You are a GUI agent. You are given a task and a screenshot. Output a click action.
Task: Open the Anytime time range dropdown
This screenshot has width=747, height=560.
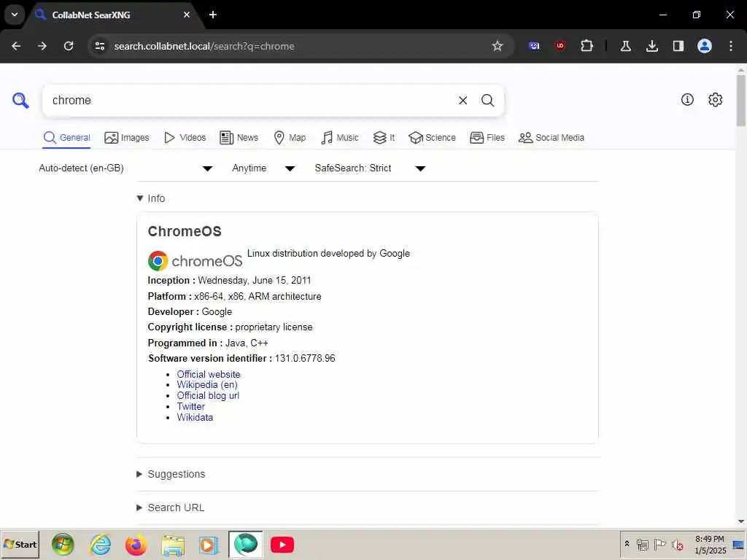263,168
